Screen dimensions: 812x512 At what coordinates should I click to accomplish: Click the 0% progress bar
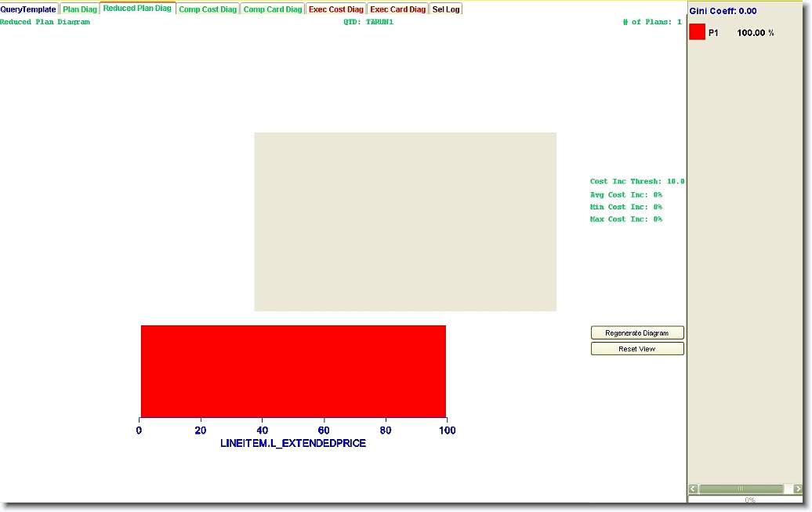click(x=749, y=499)
